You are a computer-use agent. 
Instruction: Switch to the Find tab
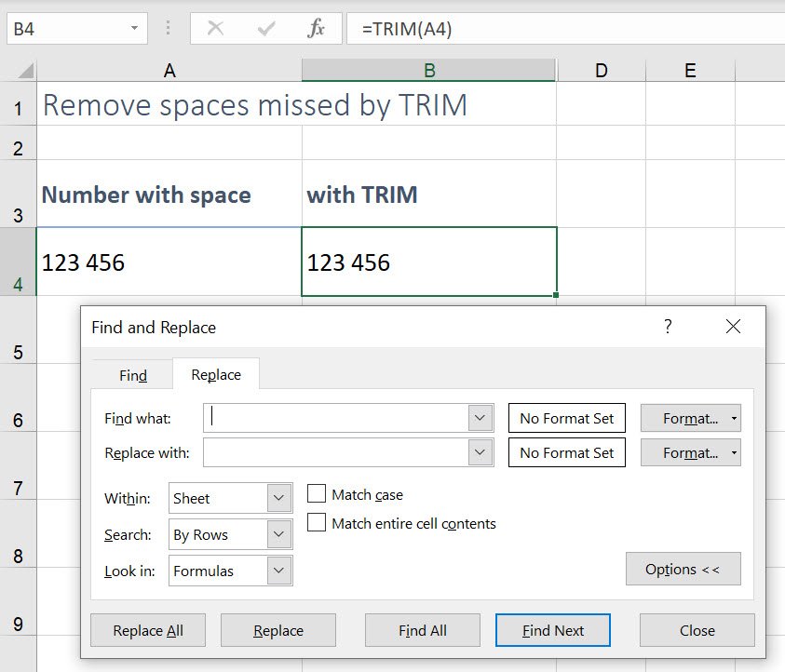click(133, 375)
